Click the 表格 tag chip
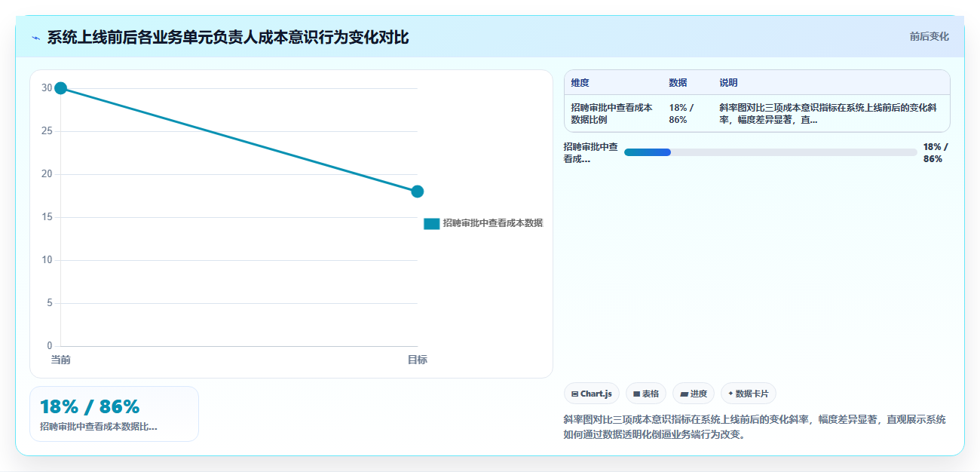The width and height of the screenshot is (980, 472). pyautogui.click(x=646, y=394)
